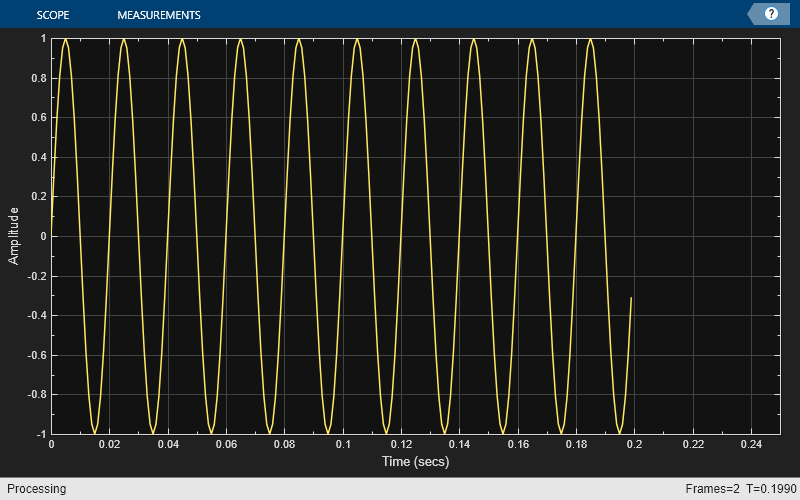Open the MEASUREMENTS tab
Screen dimensions: 800x500
pyautogui.click(x=159, y=15)
